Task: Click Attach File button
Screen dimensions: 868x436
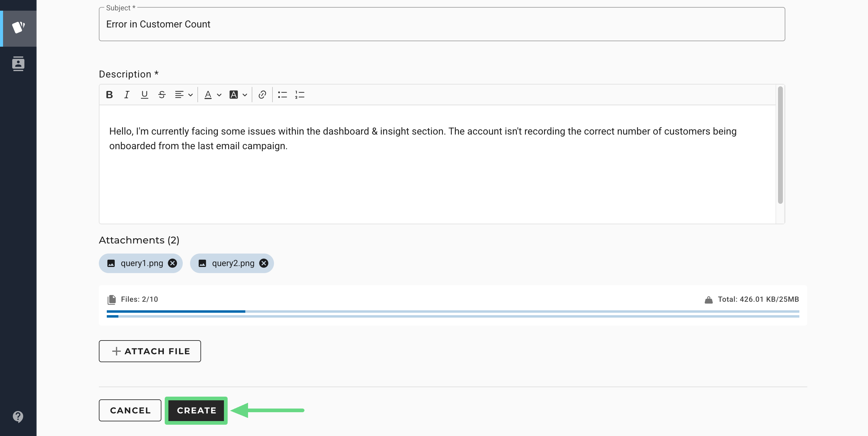Action: pos(149,351)
